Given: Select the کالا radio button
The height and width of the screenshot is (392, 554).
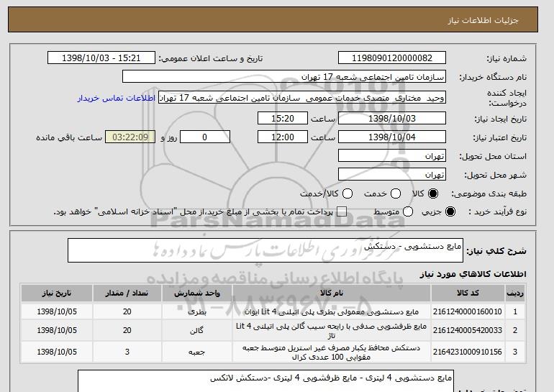Looking at the screenshot, I should click(433, 193).
